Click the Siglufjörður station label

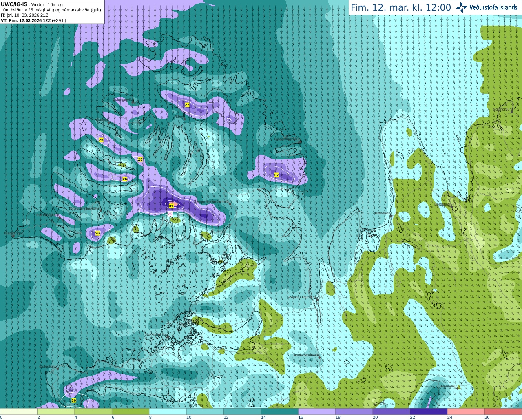(502, 109)
